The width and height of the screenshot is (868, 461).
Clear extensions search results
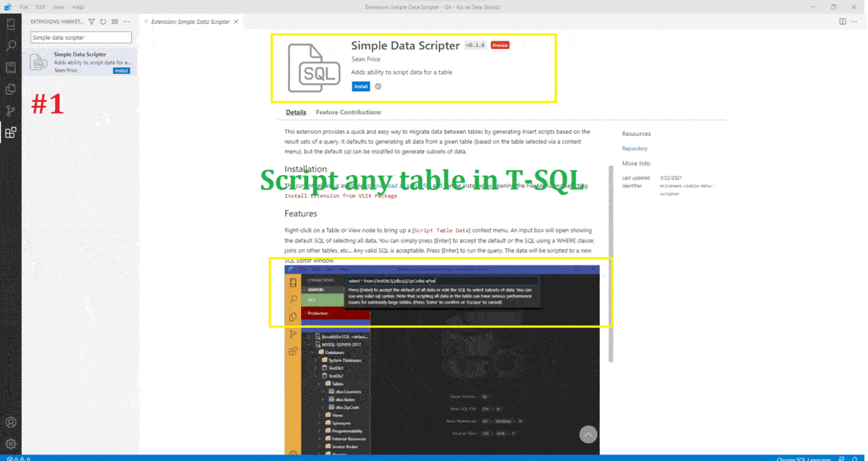coord(115,22)
